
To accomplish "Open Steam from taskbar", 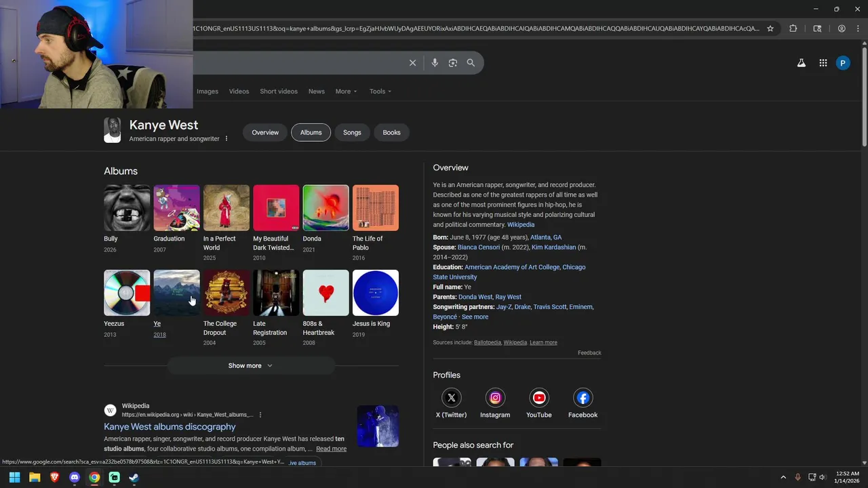I will 134,477.
